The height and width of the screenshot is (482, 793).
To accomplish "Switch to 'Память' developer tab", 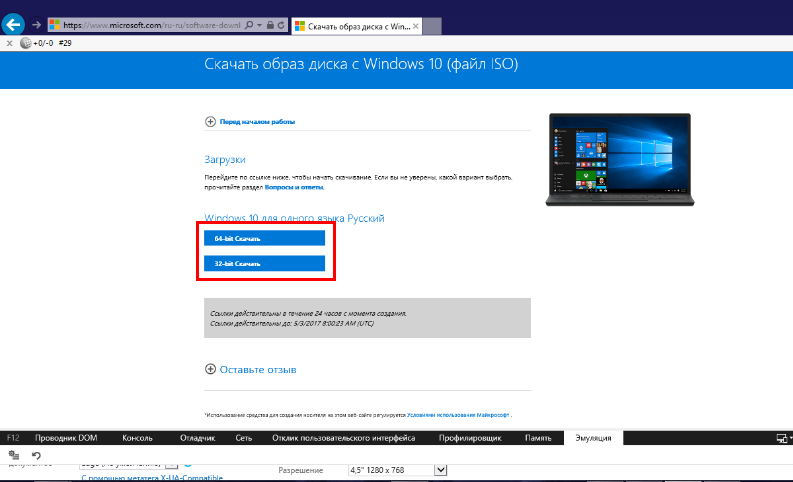I will tap(538, 438).
